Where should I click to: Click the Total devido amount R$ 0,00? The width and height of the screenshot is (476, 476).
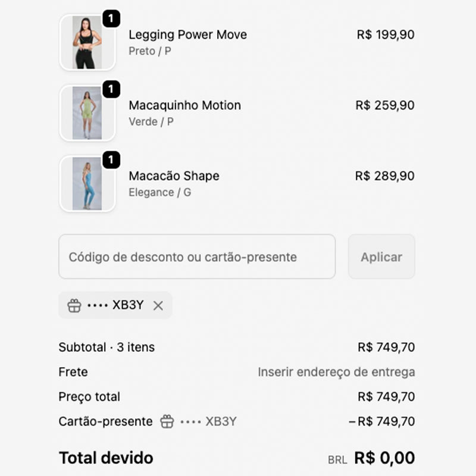pyautogui.click(x=384, y=458)
